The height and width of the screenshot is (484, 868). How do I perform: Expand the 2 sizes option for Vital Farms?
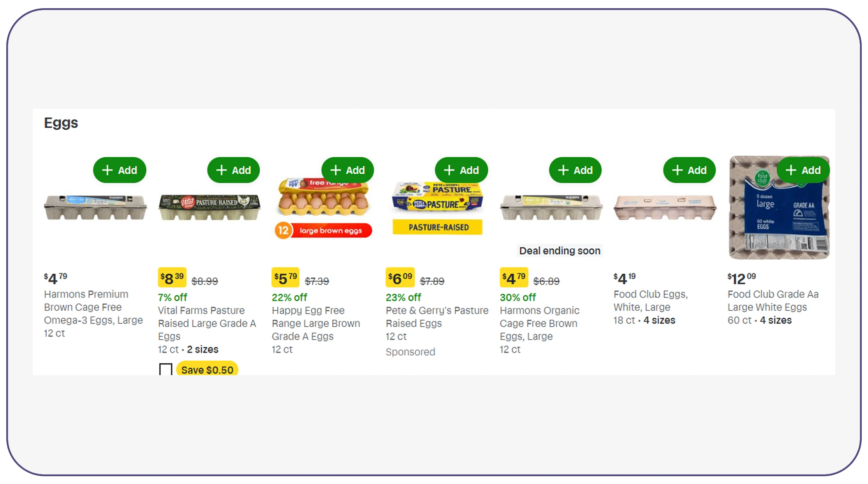click(x=203, y=349)
